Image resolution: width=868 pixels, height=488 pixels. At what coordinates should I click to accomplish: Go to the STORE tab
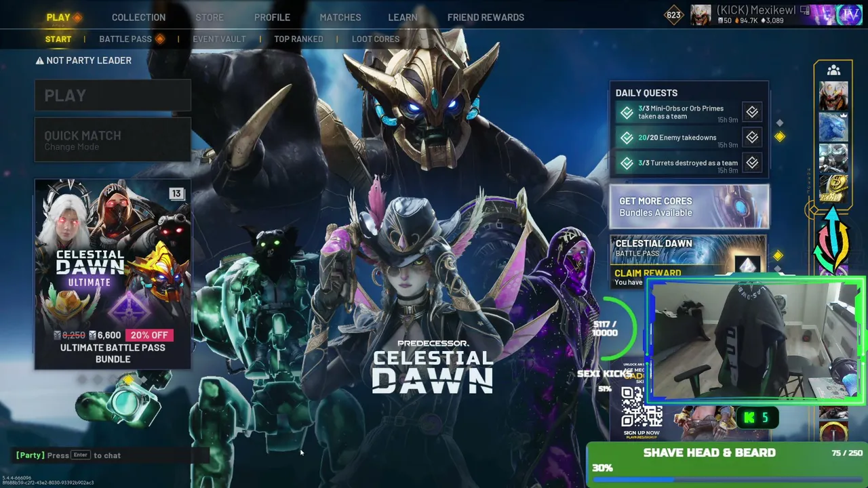pyautogui.click(x=210, y=18)
